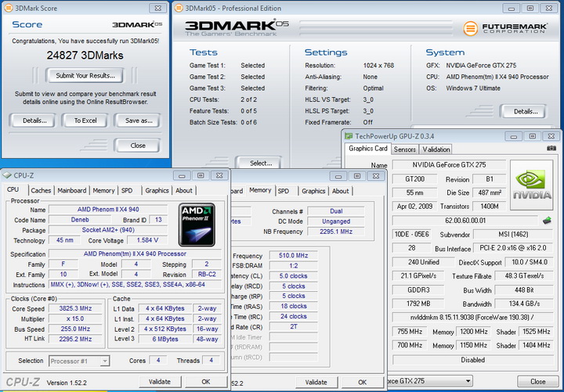This screenshot has height=392, width=564.
Task: Minimize the 3DMark05 main window
Action: click(x=511, y=9)
